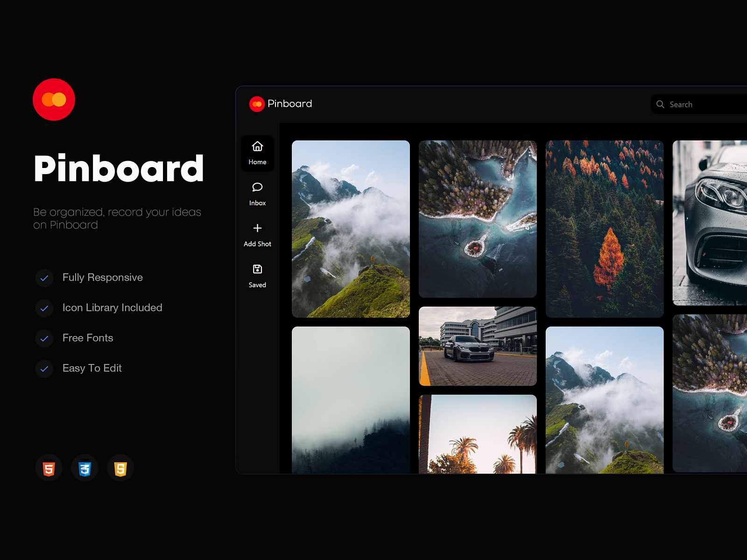Select the Home icon in the sidebar

point(257,147)
